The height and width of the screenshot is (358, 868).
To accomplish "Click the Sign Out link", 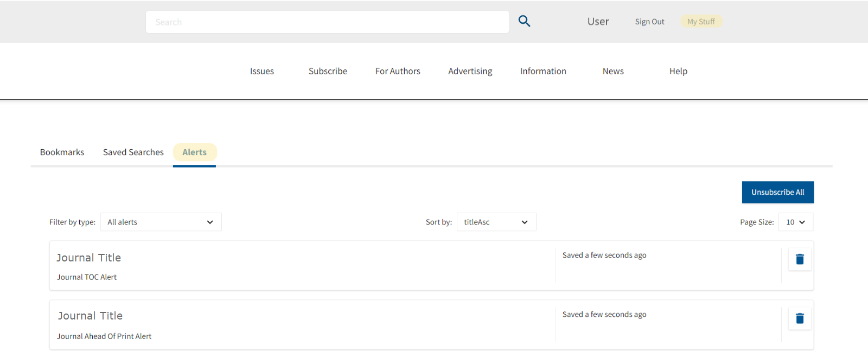I will [x=649, y=22].
